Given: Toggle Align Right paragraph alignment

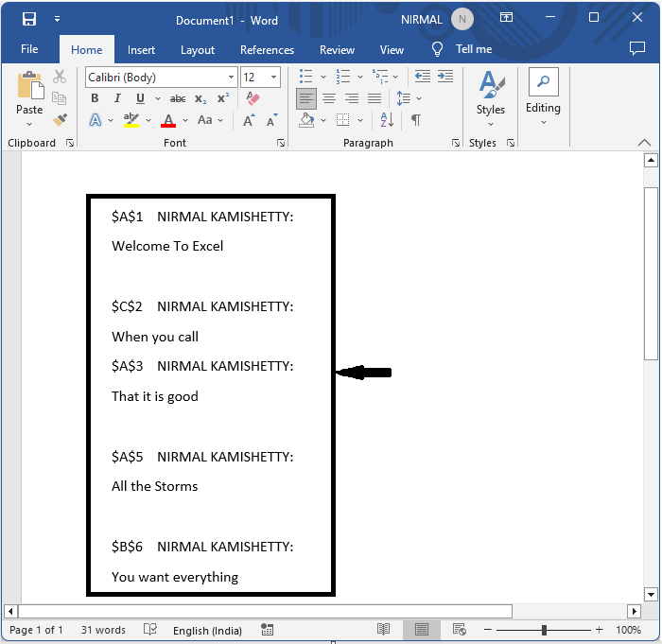Looking at the screenshot, I should 352,98.
